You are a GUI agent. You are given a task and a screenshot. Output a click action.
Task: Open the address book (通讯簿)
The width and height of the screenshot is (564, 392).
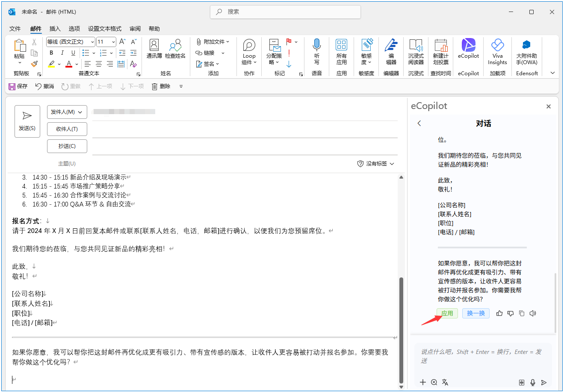(154, 49)
